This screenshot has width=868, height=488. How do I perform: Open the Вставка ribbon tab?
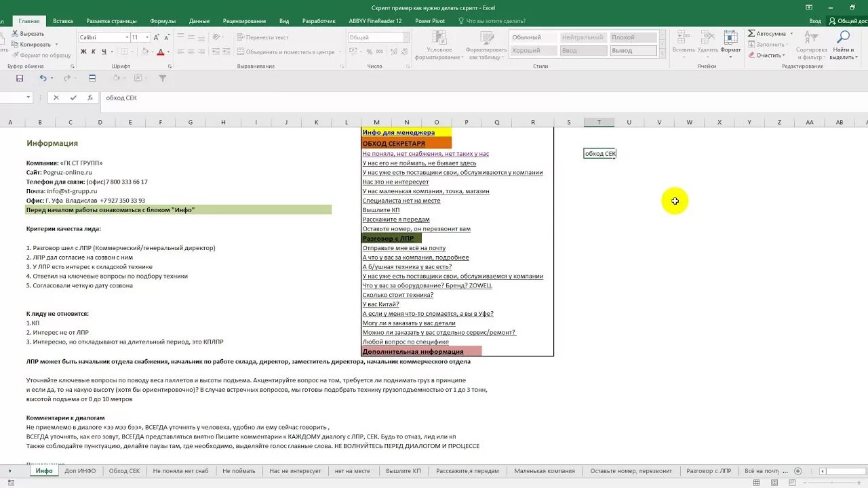[62, 21]
